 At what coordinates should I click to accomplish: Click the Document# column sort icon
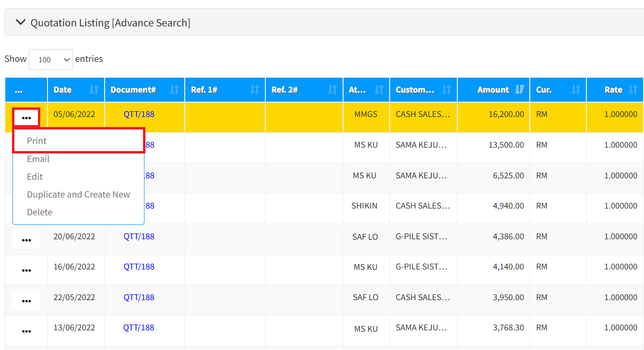(x=174, y=90)
